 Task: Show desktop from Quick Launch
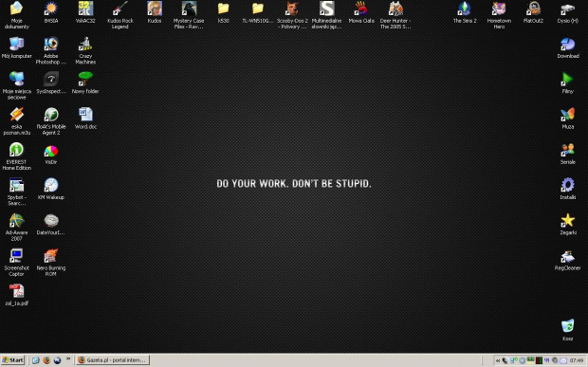pyautogui.click(x=36, y=360)
